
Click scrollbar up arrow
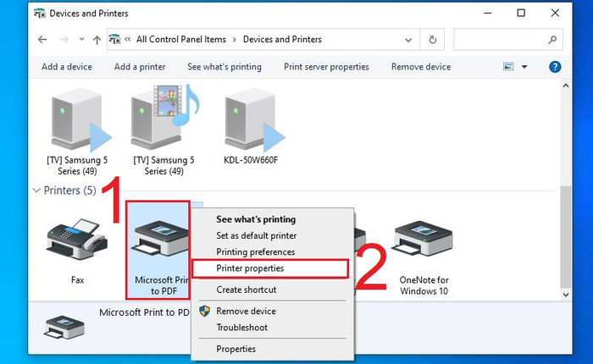[565, 85]
